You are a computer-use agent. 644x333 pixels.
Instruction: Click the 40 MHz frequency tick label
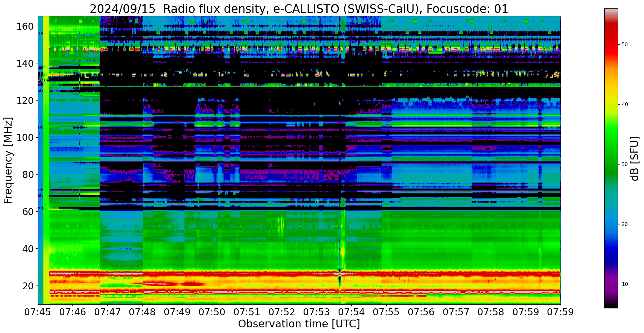[x=28, y=249]
